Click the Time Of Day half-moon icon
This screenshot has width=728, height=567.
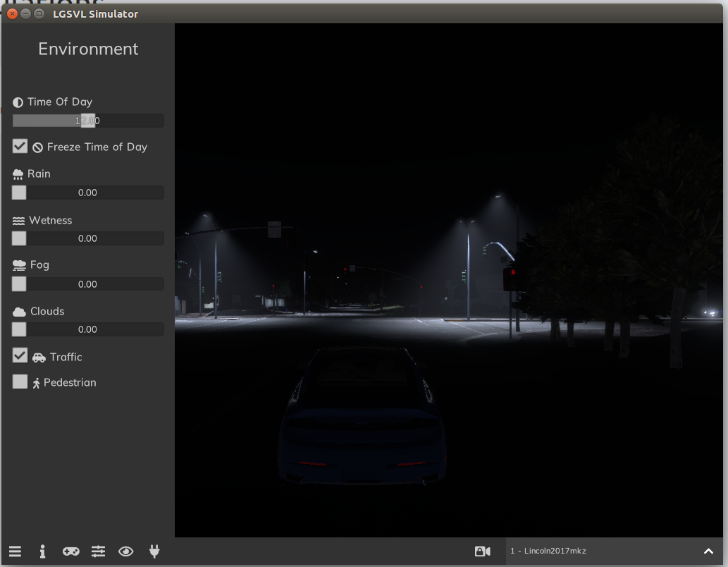tap(18, 101)
